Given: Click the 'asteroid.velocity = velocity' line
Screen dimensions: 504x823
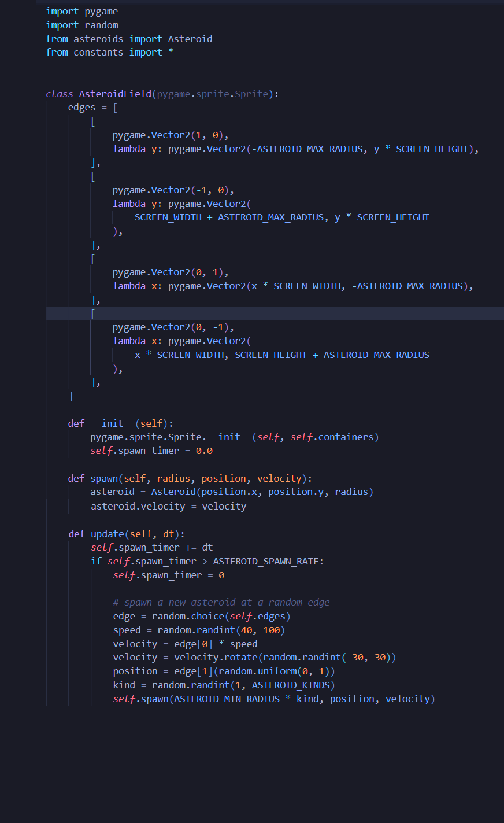Looking at the screenshot, I should pyautogui.click(x=168, y=506).
